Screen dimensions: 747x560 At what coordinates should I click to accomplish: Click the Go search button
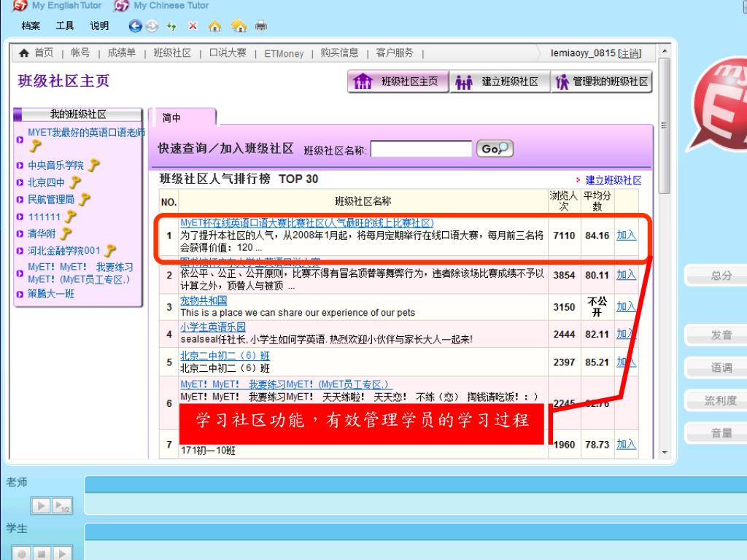click(x=495, y=149)
